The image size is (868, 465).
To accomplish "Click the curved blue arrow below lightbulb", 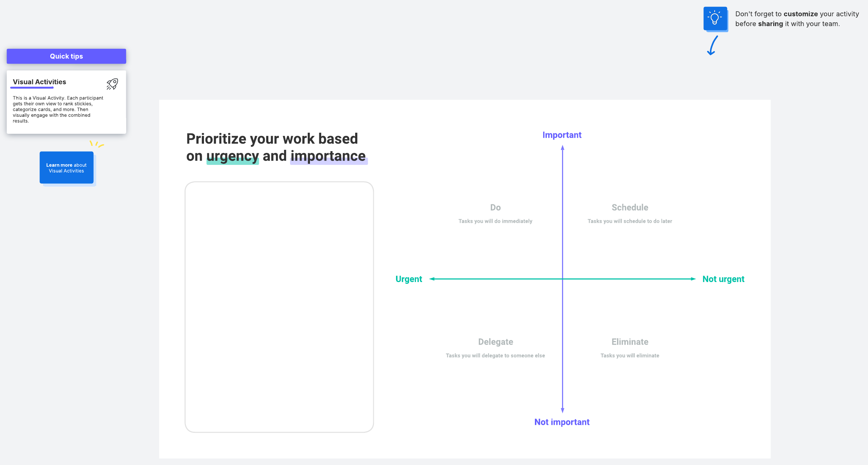I will click(x=712, y=46).
